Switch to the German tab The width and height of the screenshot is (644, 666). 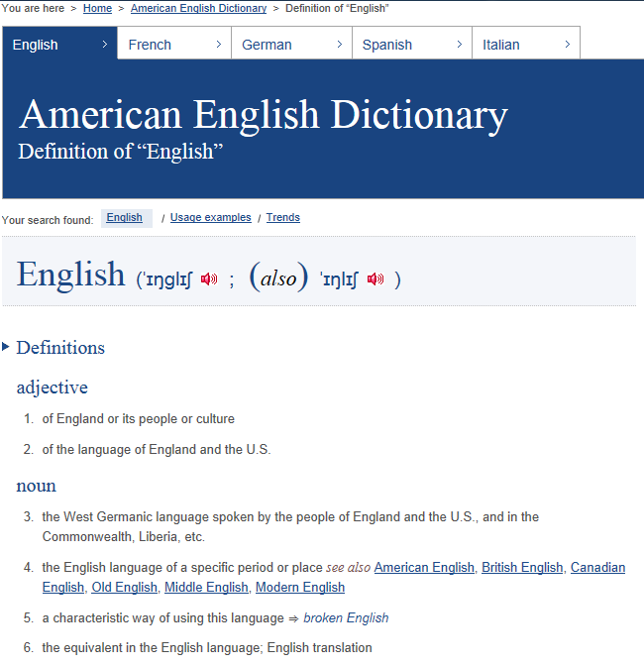[x=291, y=45]
